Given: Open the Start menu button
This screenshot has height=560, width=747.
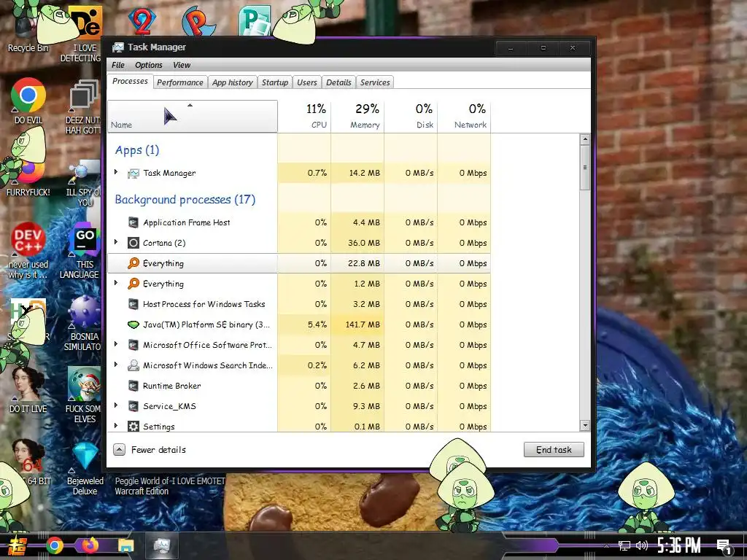Looking at the screenshot, I should point(17,546).
